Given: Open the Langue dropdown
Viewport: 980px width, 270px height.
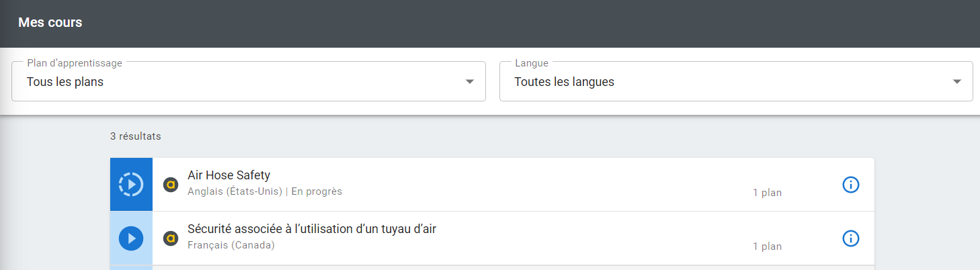Looking at the screenshot, I should (x=736, y=82).
